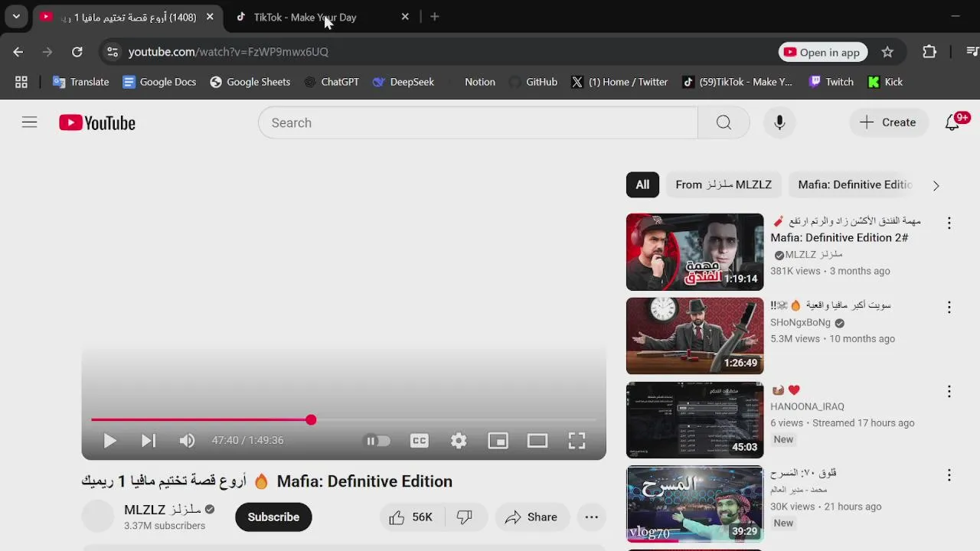The image size is (980, 551).
Task: Click the Create button
Action: point(888,122)
